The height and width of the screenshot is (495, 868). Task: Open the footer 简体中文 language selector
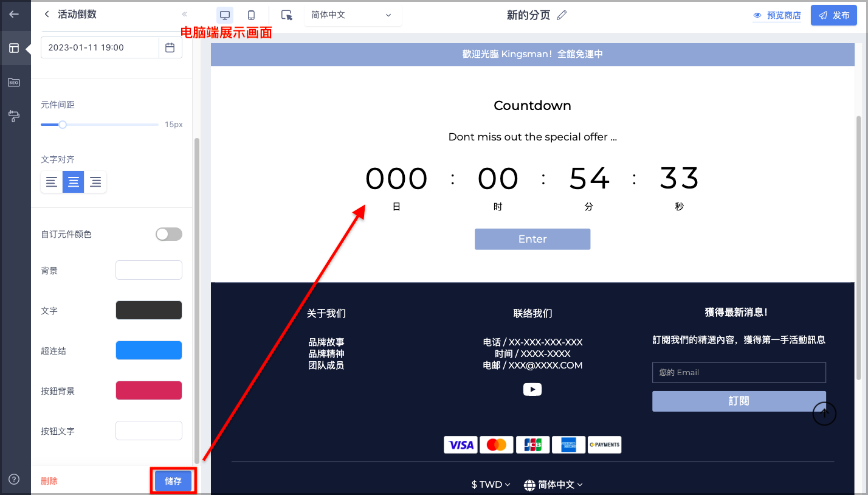click(553, 485)
